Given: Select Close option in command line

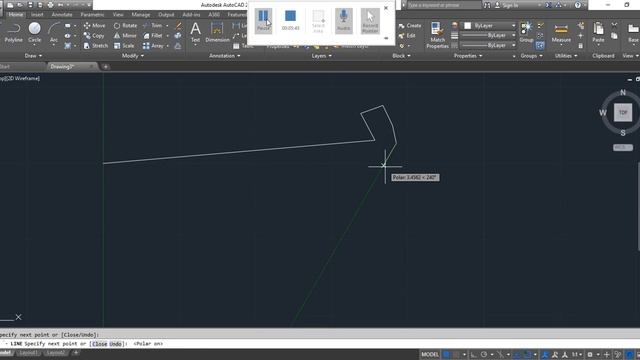Looking at the screenshot, I should pyautogui.click(x=99, y=344).
